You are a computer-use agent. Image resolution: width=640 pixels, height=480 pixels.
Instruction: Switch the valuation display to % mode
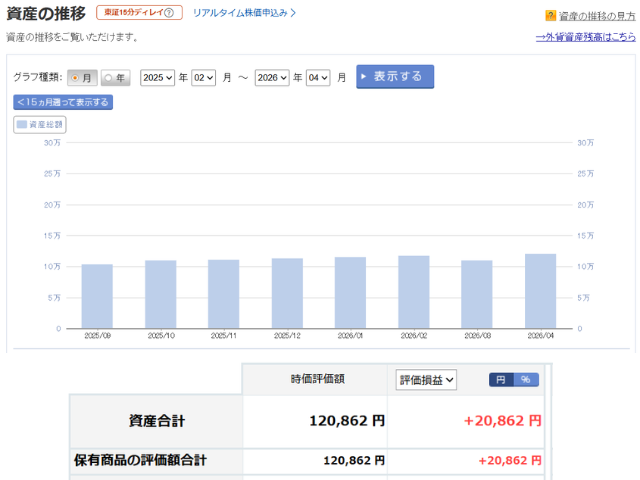pyautogui.click(x=525, y=380)
